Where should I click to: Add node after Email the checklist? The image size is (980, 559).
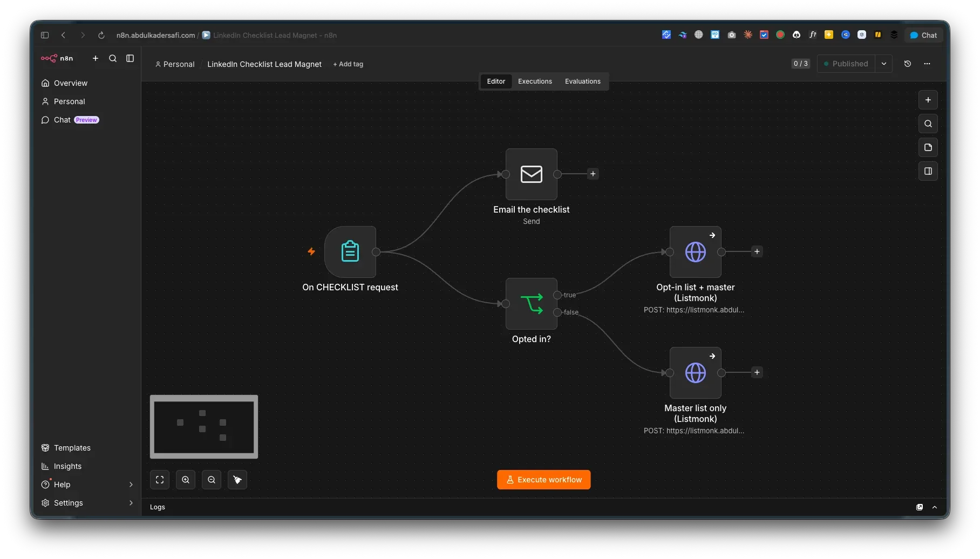click(x=593, y=174)
